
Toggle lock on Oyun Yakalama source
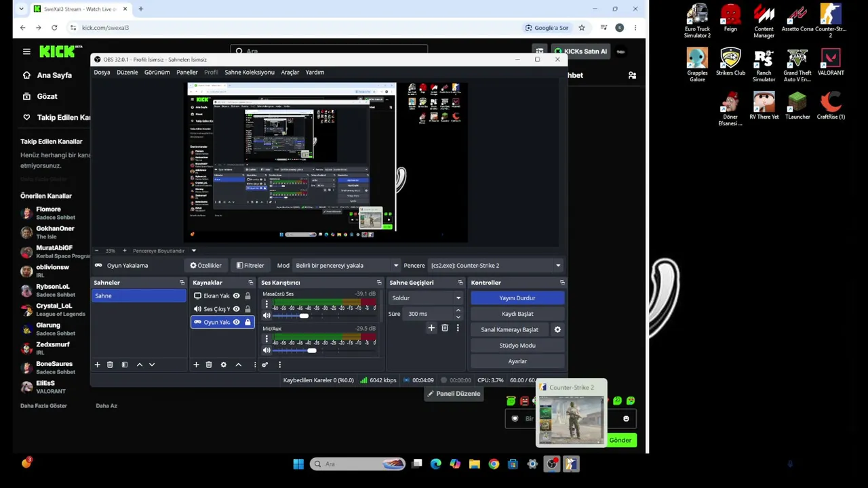tap(248, 322)
